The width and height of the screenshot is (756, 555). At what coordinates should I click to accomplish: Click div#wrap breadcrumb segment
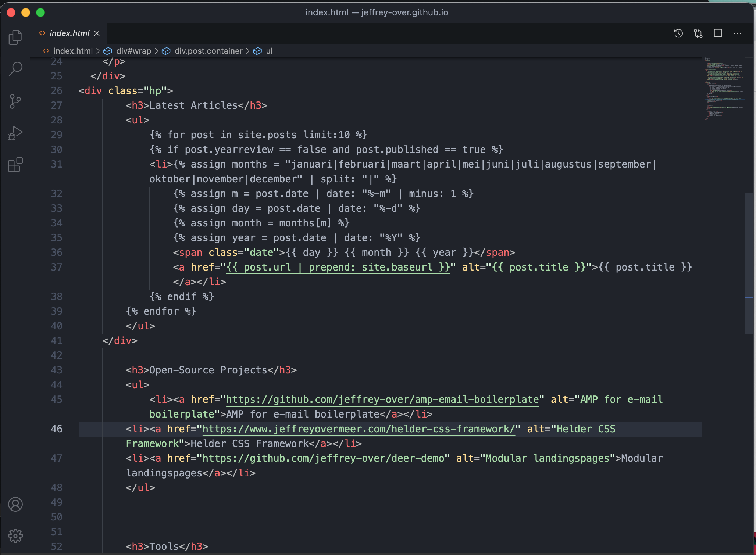pyautogui.click(x=133, y=51)
